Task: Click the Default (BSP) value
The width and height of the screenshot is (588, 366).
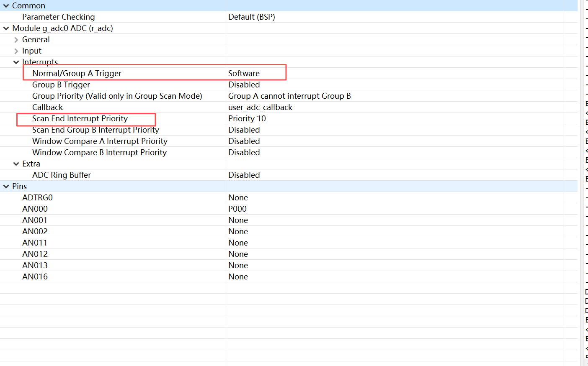Action: coord(252,17)
